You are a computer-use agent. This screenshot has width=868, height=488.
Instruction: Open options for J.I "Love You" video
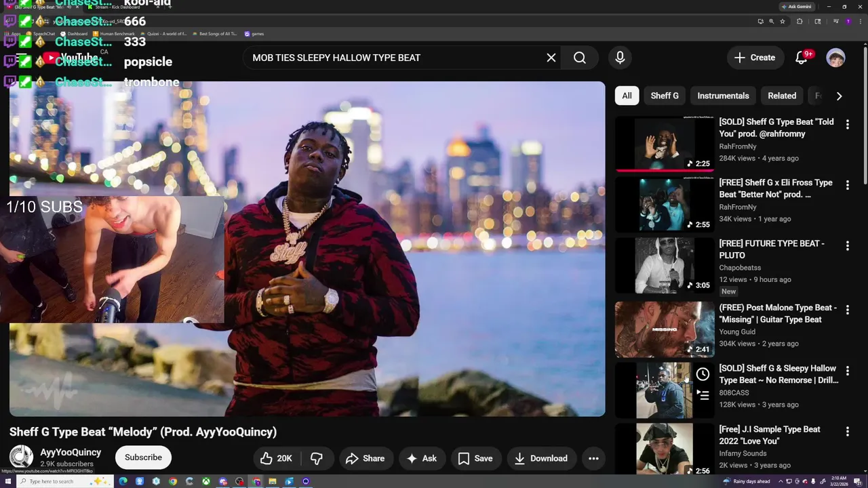[x=847, y=432]
